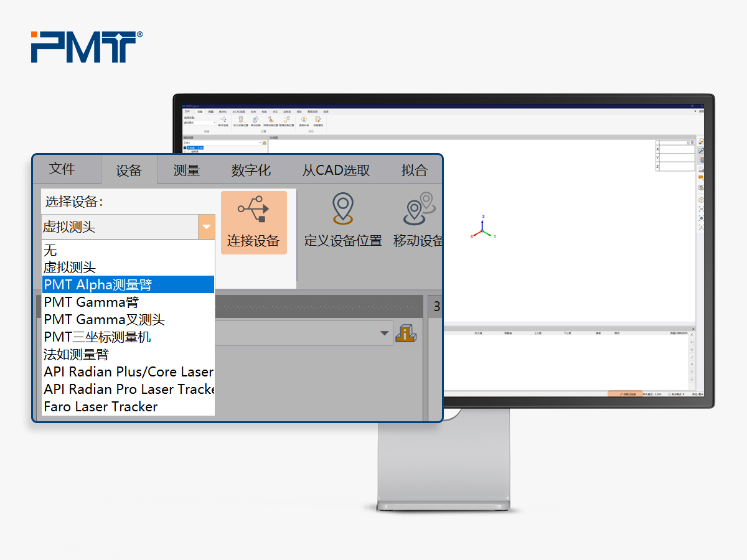Open 坐标系 tab in monitor ribbon
Screen dimensions: 747x560
(287, 111)
